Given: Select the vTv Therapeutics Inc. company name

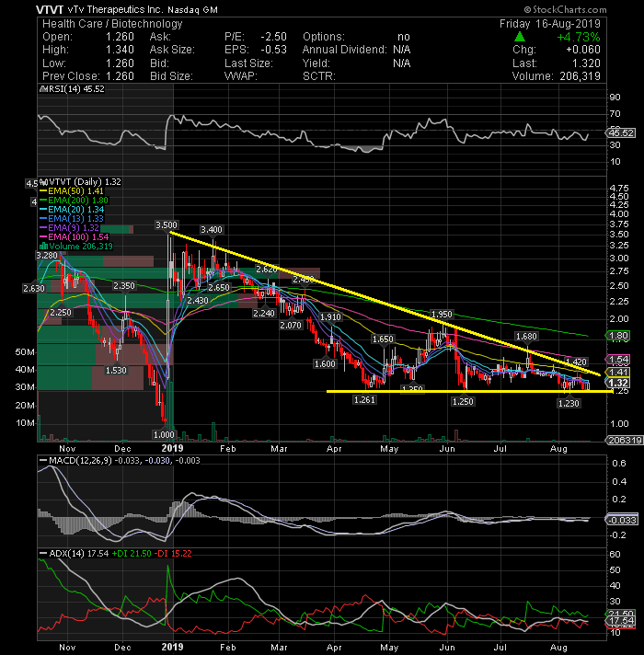Looking at the screenshot, I should pos(116,9).
